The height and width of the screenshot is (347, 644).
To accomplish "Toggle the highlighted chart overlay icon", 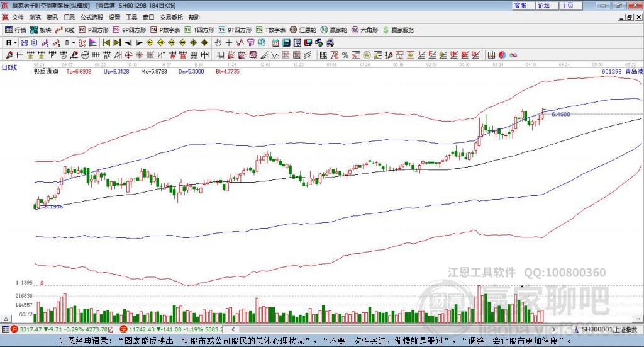I will tap(24, 43).
